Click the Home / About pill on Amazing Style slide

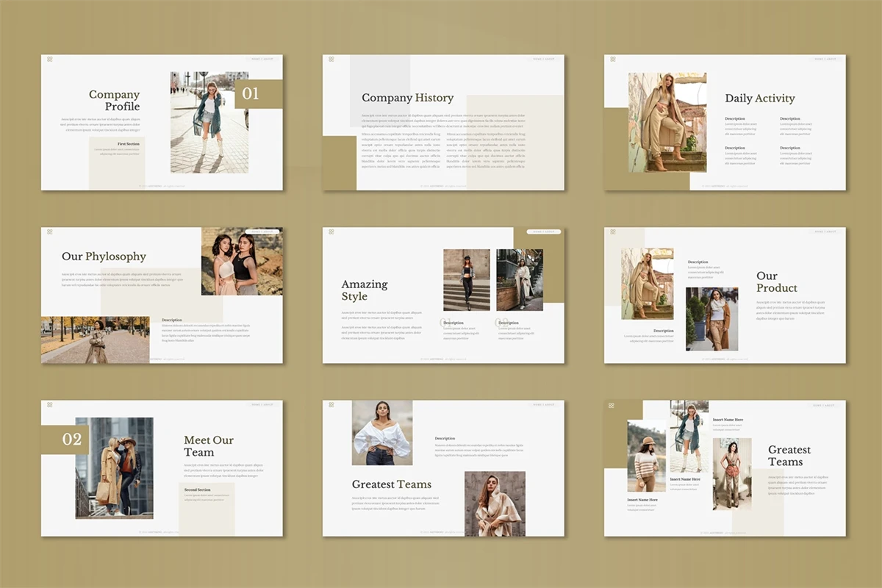pyautogui.click(x=544, y=232)
